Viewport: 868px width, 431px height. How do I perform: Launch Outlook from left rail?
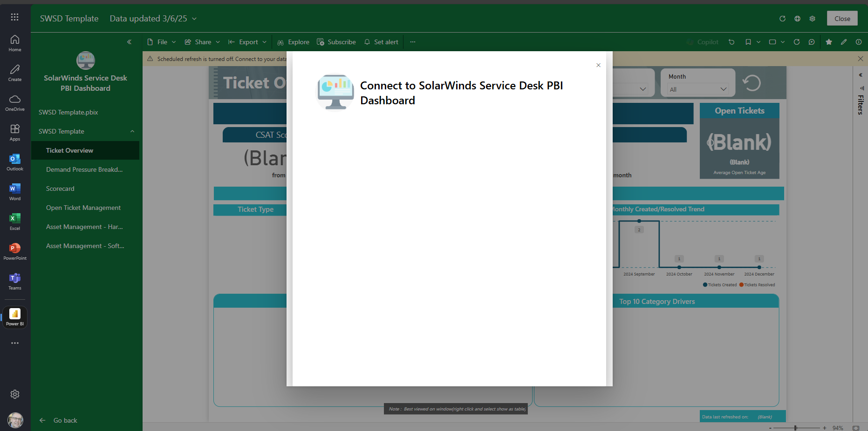pyautogui.click(x=15, y=162)
